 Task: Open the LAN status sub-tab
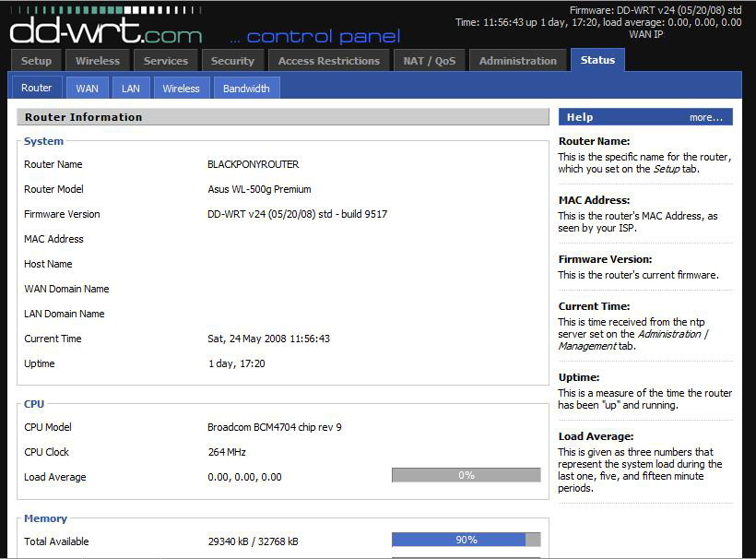[x=130, y=89]
